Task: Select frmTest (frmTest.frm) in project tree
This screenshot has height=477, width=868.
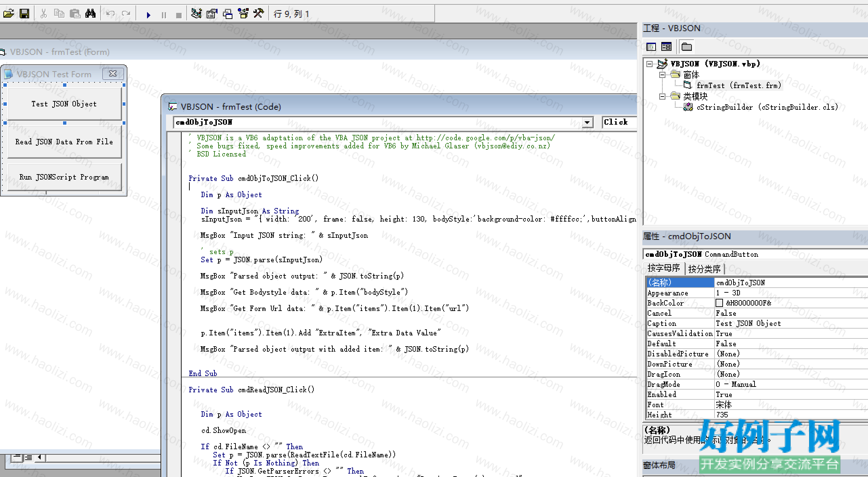Action: tap(739, 86)
